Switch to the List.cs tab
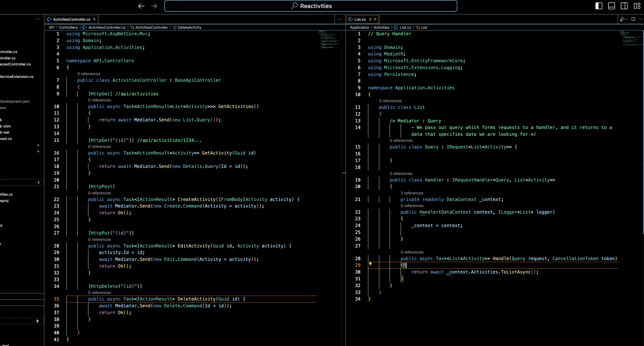The image size is (644, 346). click(x=360, y=19)
